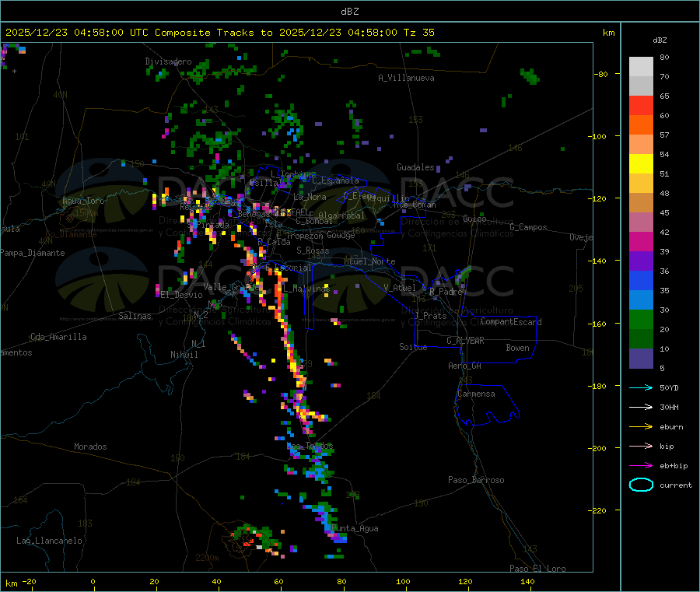
Task: Click the 'Algarrobal' map label
Action: 341,215
